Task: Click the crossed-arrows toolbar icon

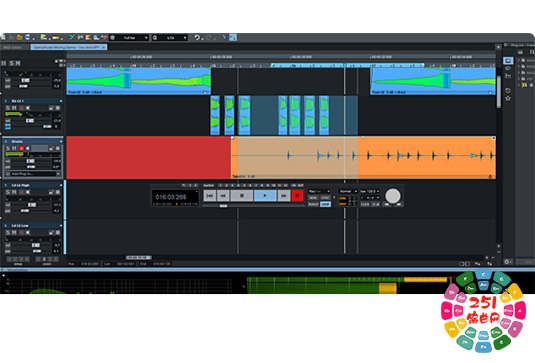Action: pos(72,37)
